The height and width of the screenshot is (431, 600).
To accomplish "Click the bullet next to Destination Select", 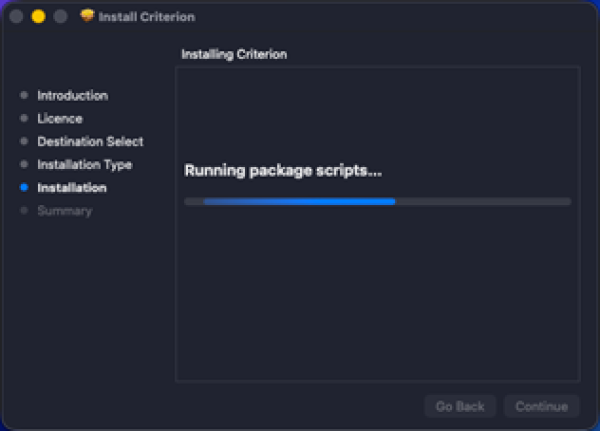I will tap(23, 142).
